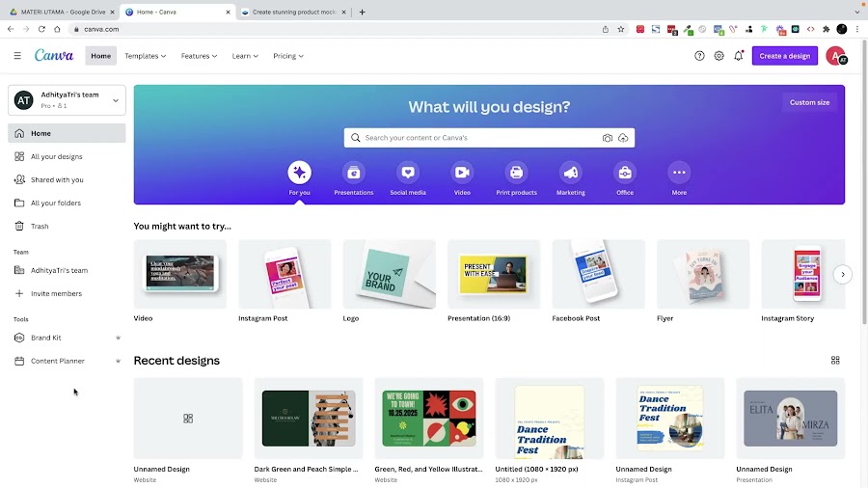
Task: Open the account avatar in the header
Action: tap(836, 56)
